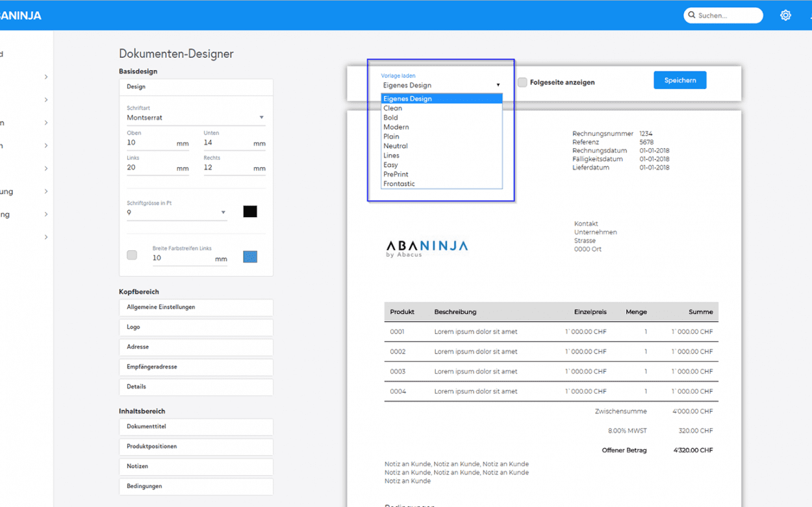
Task: Toggle the Breite Farbstreifen Links checkbox
Action: (132, 255)
